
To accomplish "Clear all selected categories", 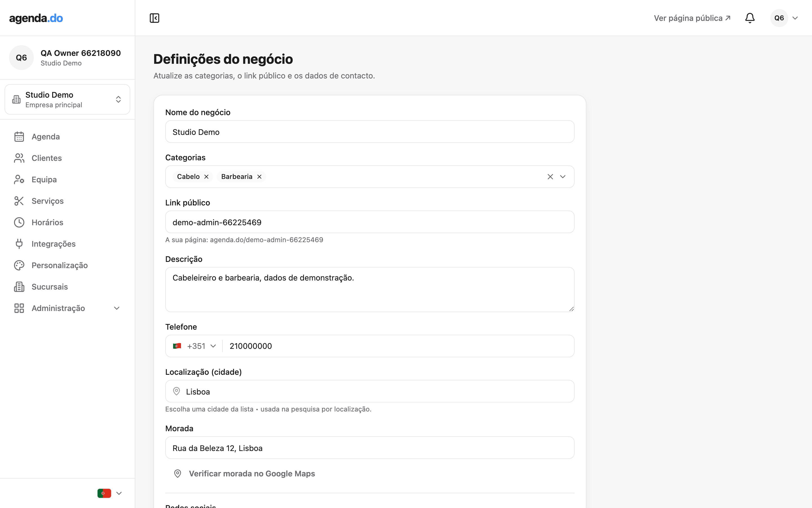I will pyautogui.click(x=550, y=177).
